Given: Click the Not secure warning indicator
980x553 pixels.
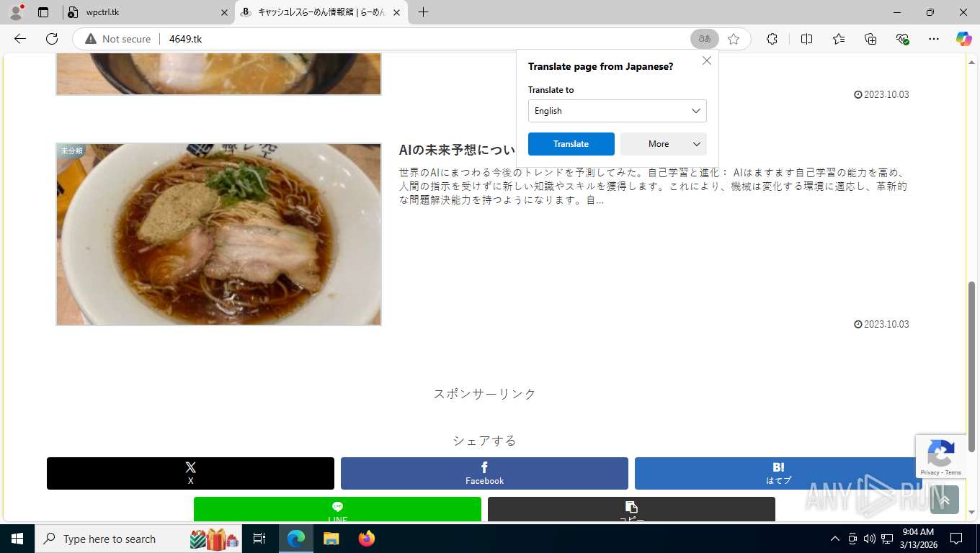Looking at the screenshot, I should click(118, 39).
